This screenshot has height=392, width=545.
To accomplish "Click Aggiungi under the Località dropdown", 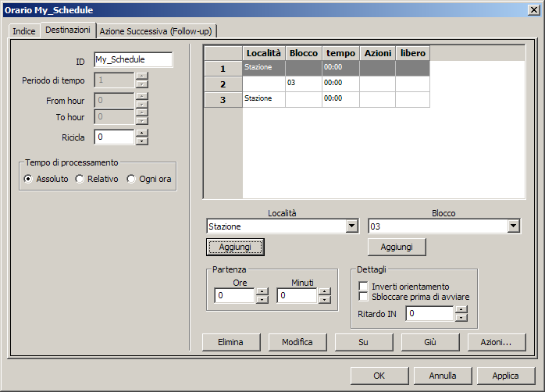I will pyautogui.click(x=235, y=247).
